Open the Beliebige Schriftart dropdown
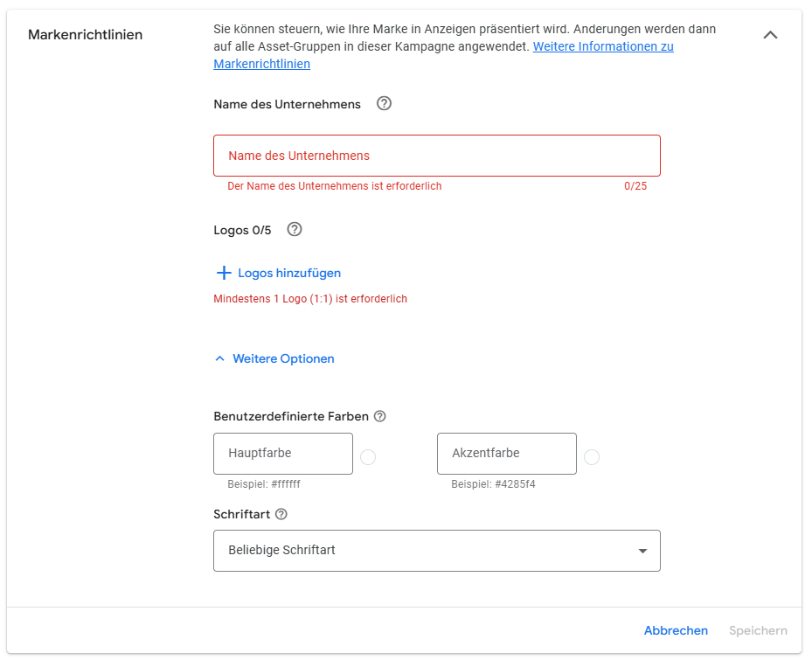Screen dimensions: 812x660 436,551
